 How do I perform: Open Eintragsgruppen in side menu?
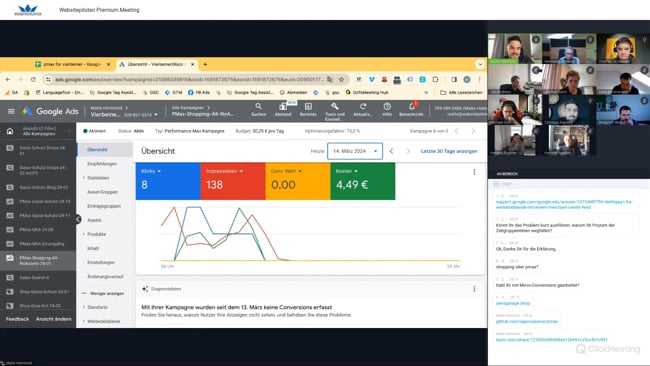click(x=104, y=206)
